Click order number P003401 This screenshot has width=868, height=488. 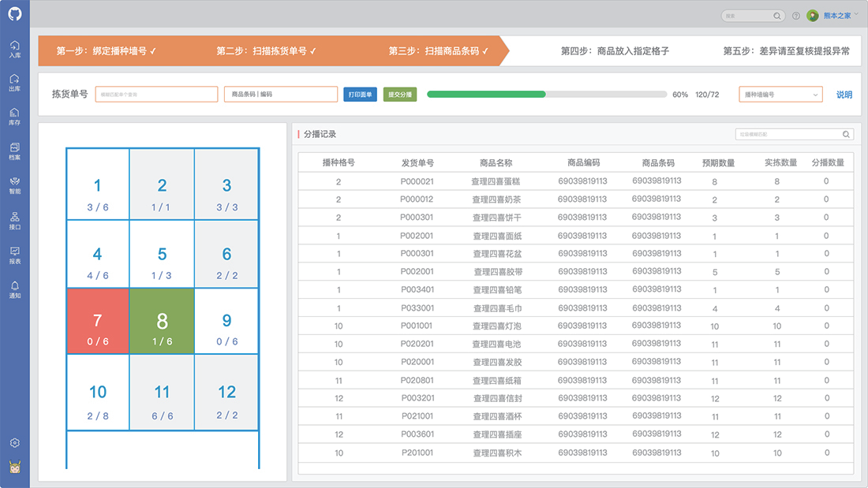(x=417, y=290)
